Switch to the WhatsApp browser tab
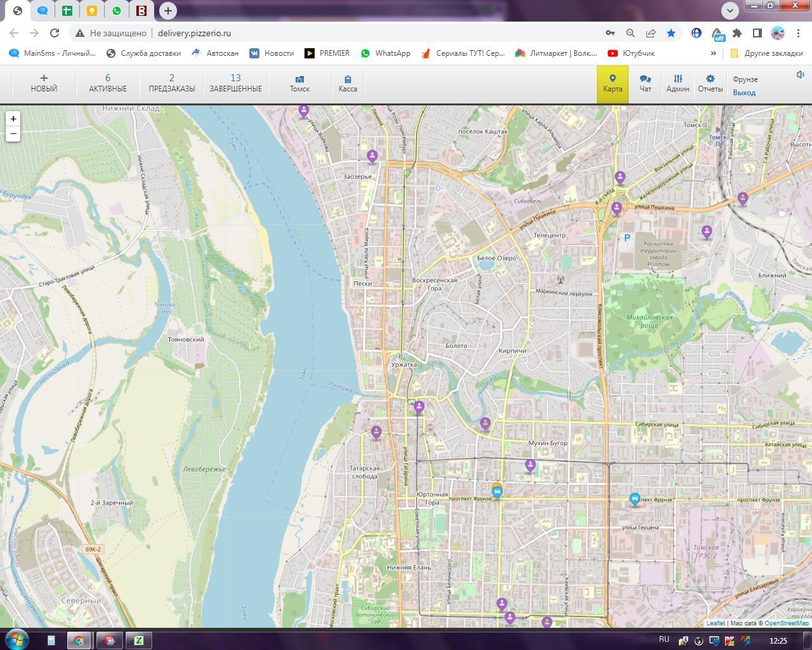812x650 pixels. (x=117, y=10)
